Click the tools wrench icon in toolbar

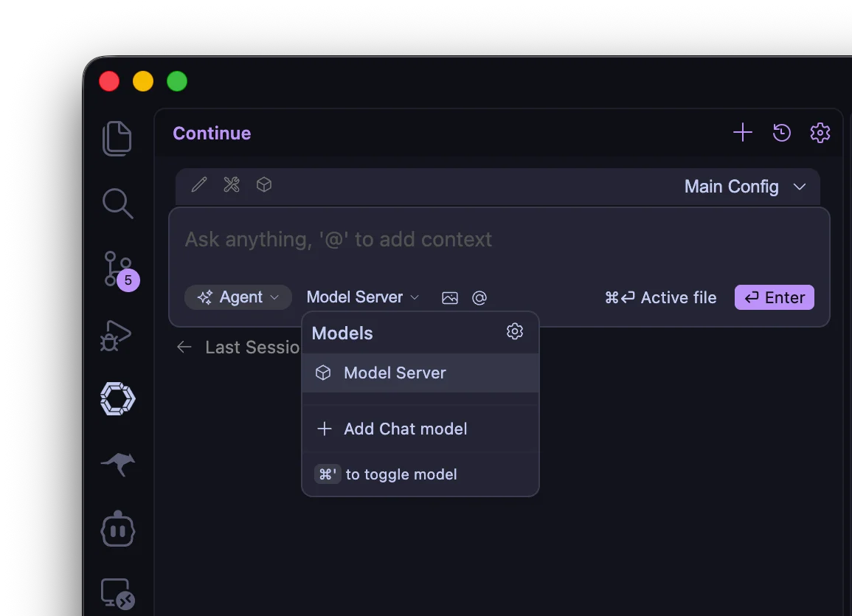232,184
